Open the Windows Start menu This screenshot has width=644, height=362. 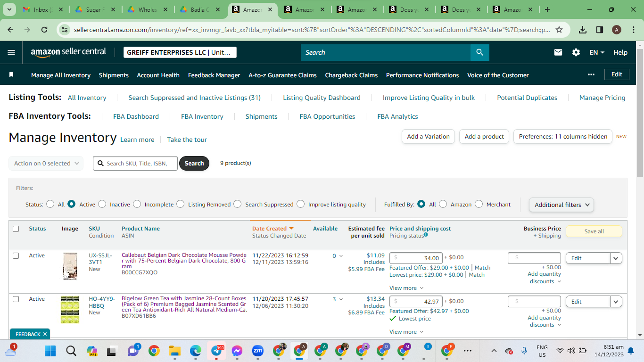point(50,351)
